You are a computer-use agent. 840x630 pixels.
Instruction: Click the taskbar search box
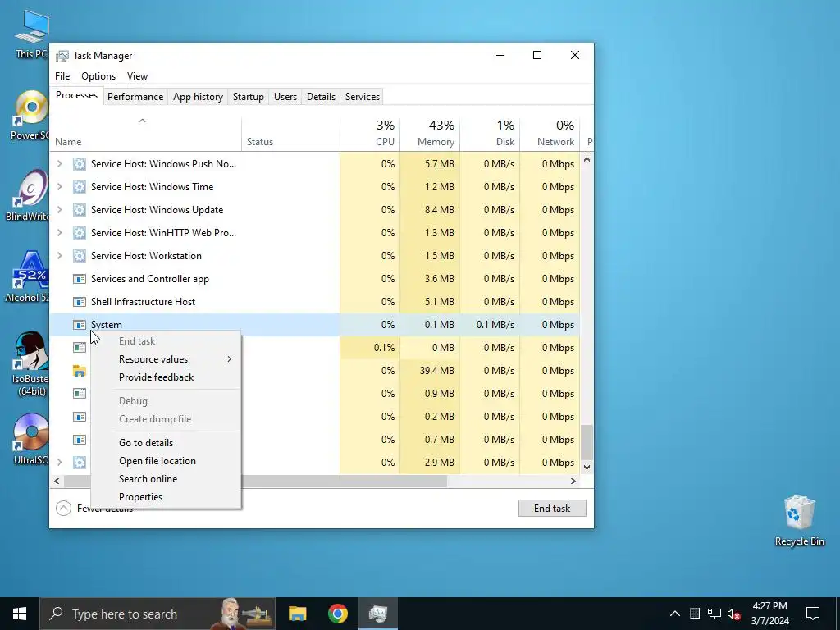[157, 614]
